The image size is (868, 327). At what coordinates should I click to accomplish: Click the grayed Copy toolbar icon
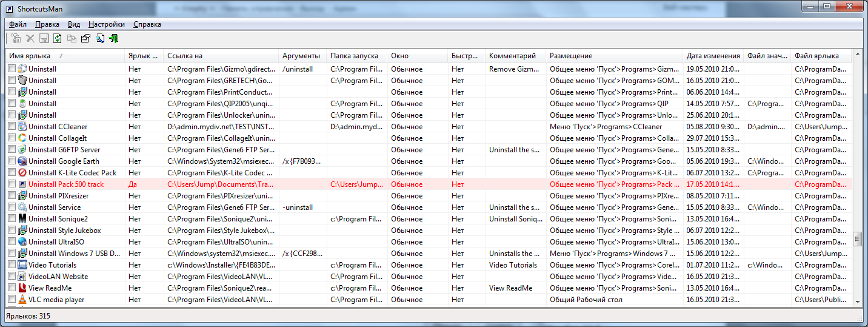click(x=72, y=38)
